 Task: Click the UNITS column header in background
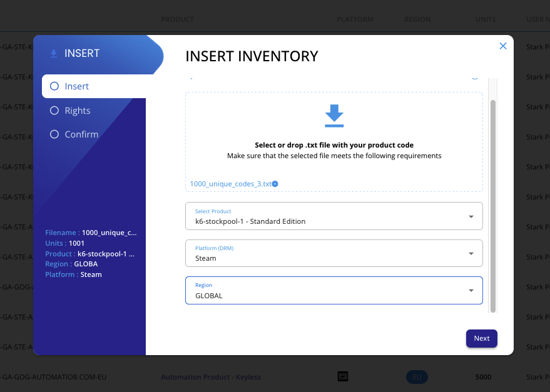[x=486, y=19]
